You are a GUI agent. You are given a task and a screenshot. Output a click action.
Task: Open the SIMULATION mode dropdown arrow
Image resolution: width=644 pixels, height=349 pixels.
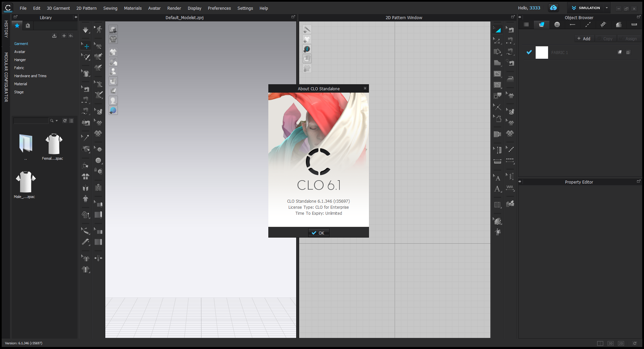pyautogui.click(x=607, y=8)
